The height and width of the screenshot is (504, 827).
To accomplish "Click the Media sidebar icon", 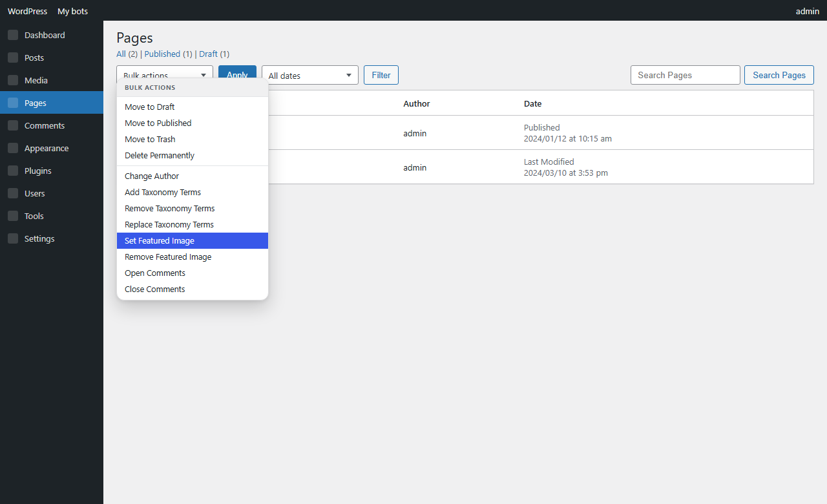I will [13, 80].
